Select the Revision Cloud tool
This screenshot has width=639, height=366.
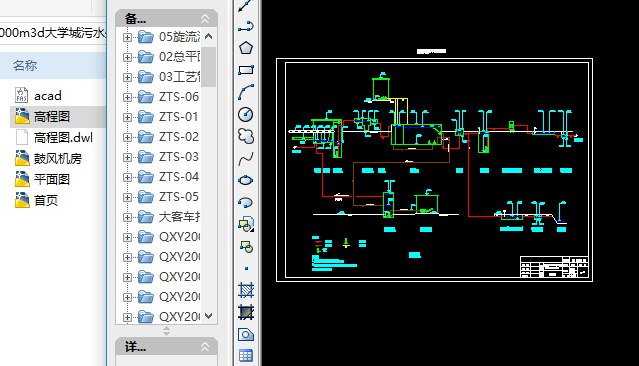(x=246, y=136)
